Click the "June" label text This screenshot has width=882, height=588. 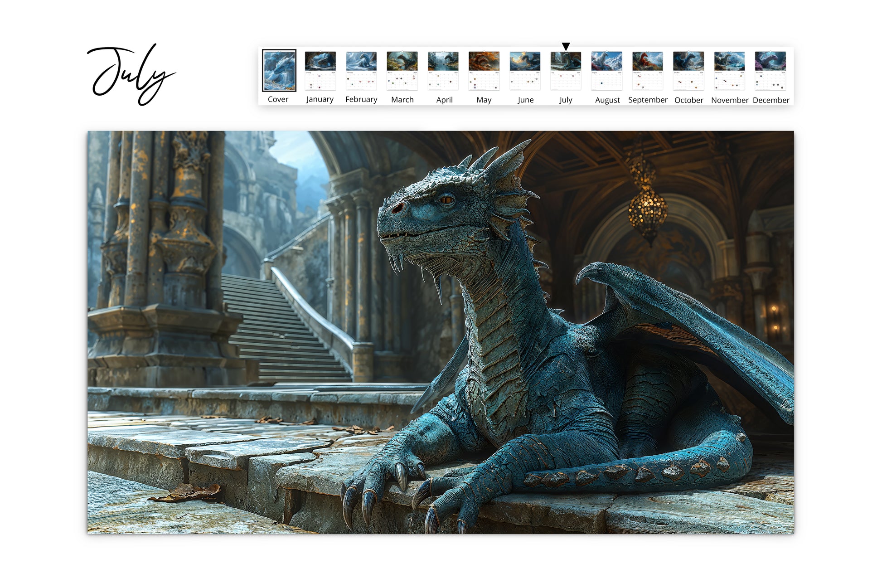point(525,100)
